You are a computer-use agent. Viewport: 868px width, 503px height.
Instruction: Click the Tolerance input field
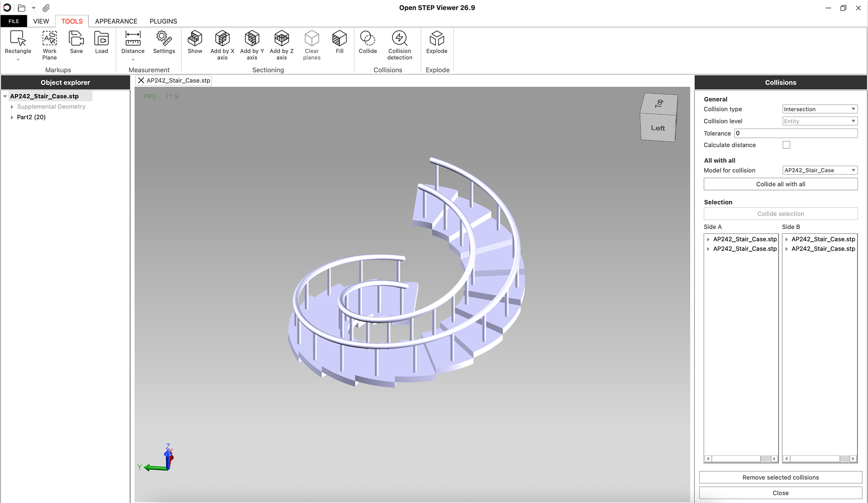pyautogui.click(x=795, y=133)
